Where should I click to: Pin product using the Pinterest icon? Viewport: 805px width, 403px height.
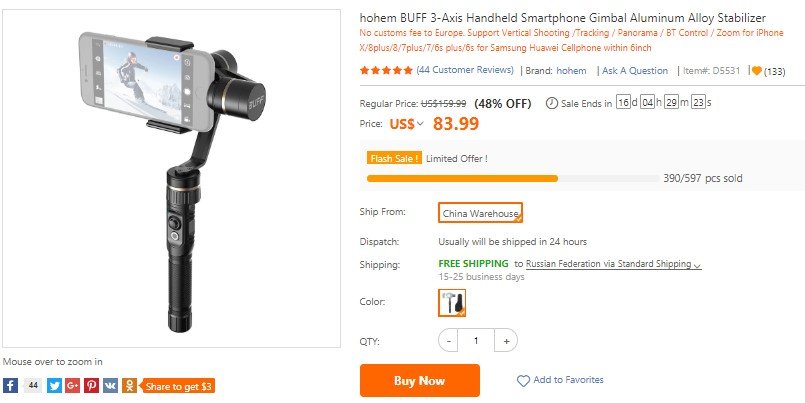91,385
